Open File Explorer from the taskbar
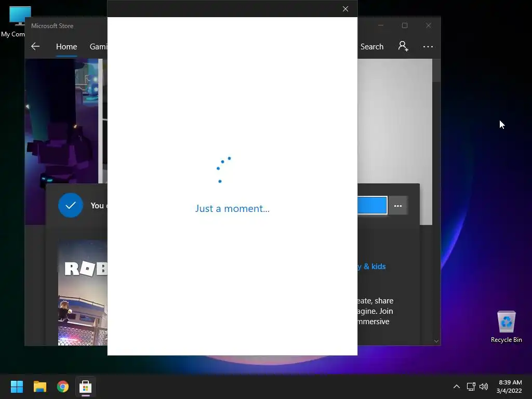Viewport: 532px width, 399px height. (x=39, y=387)
